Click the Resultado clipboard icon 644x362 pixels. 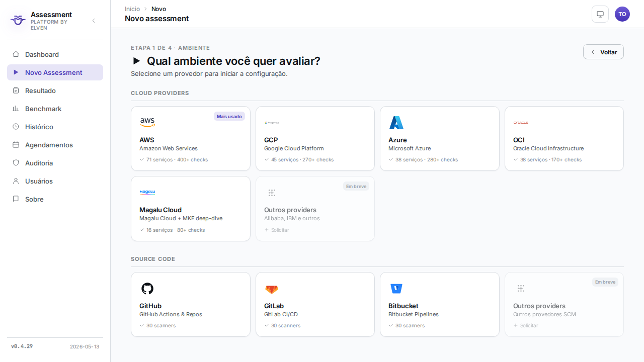(16, 90)
